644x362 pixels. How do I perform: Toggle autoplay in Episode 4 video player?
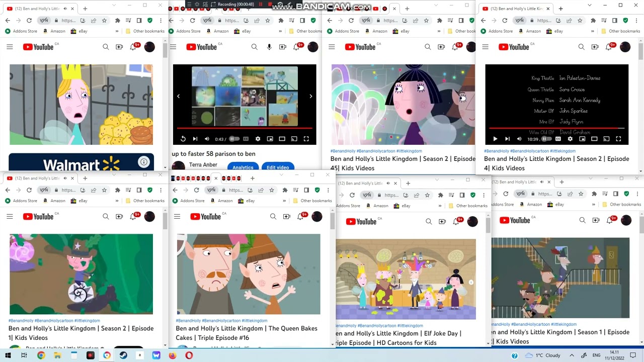(x=546, y=139)
